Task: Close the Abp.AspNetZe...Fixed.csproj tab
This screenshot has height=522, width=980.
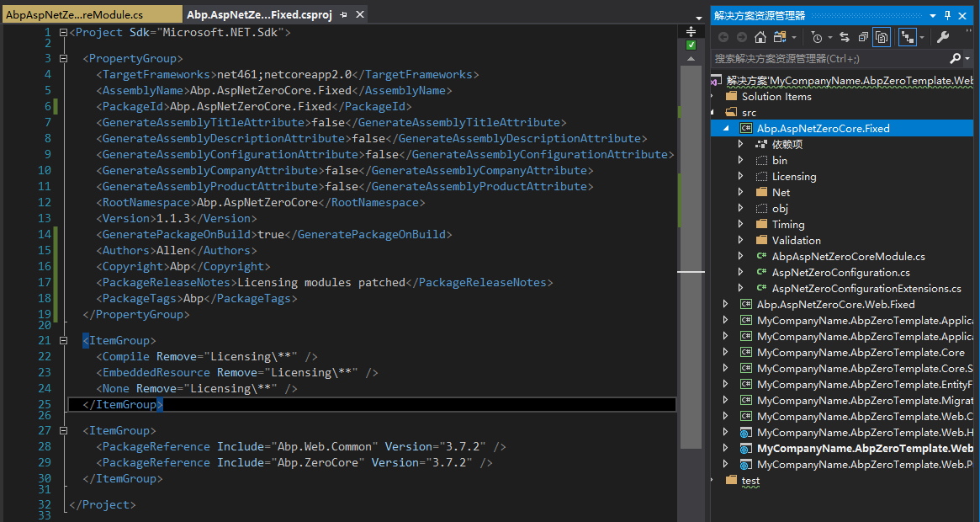Action: (x=360, y=14)
